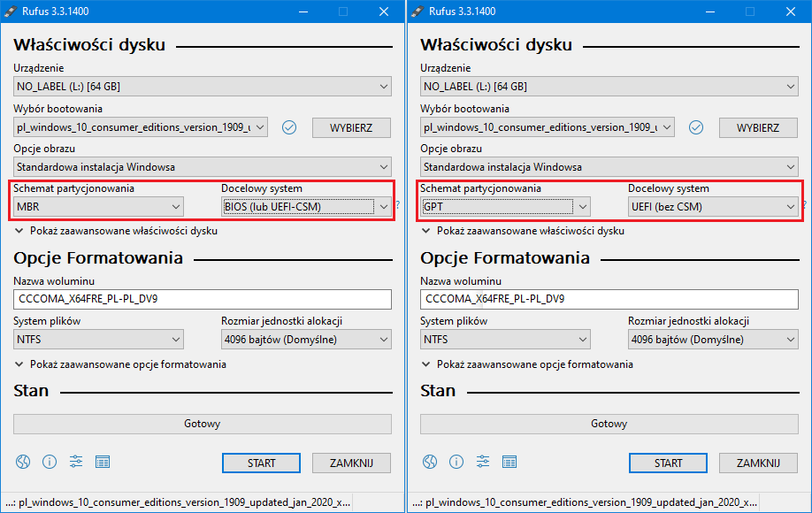Open UEFI (bez CSM) target system dropdown
812x513 pixels.
point(714,207)
